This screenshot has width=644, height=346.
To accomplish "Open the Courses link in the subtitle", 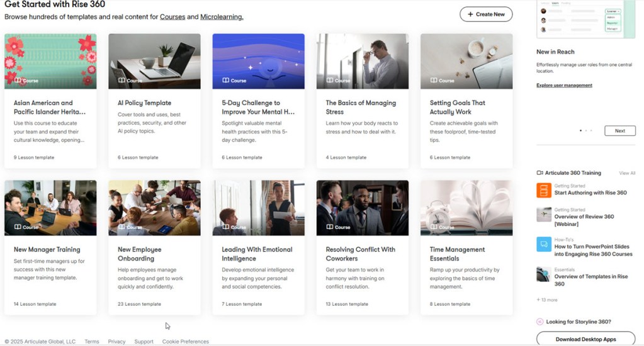I will pos(172,17).
